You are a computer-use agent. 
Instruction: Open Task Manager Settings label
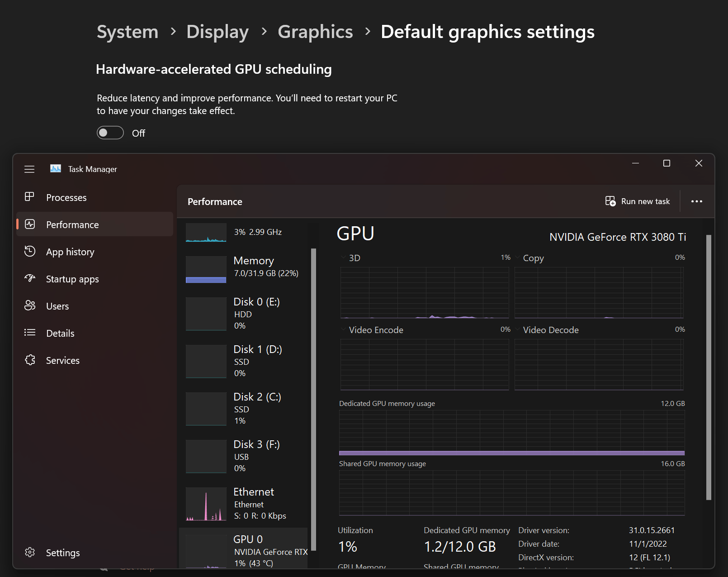click(63, 553)
